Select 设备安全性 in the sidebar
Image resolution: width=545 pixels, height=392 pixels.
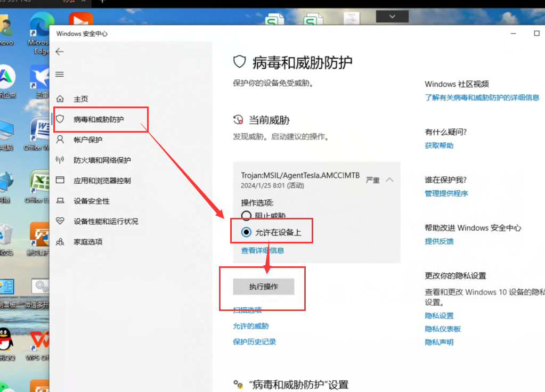coord(92,201)
